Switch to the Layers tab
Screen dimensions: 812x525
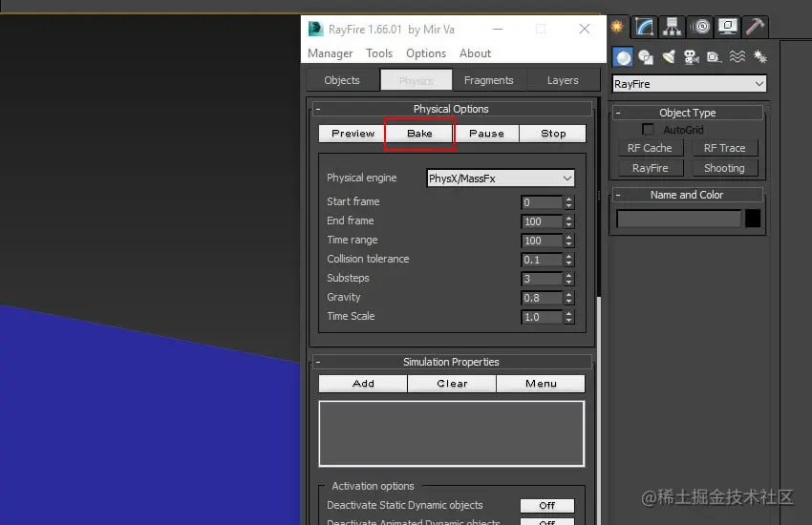[563, 80]
